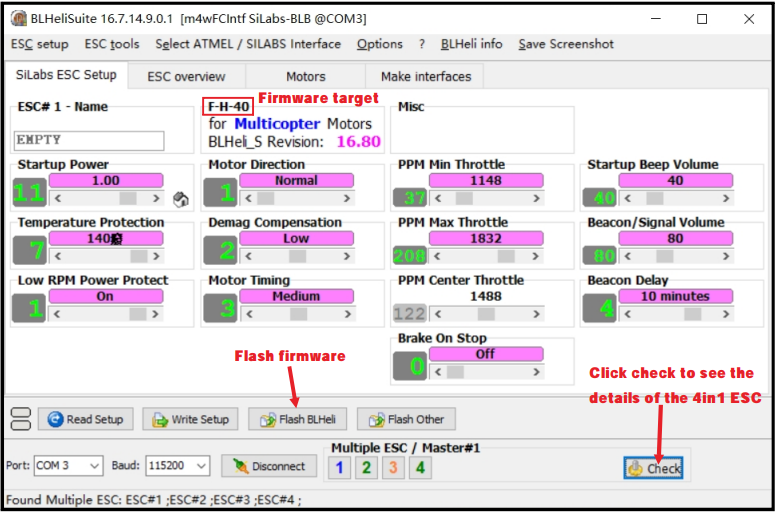Open the COM 3 port dropdown
This screenshot has width=776, height=512.
coord(93,466)
